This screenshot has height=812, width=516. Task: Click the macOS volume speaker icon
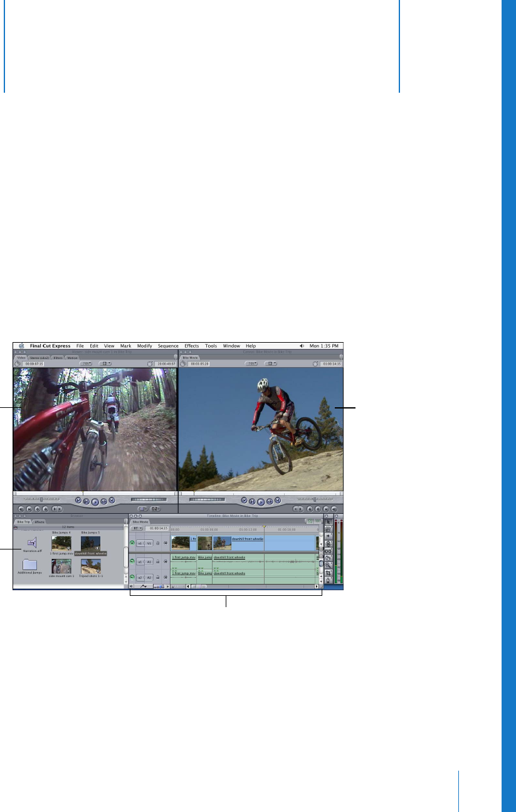pos(302,346)
